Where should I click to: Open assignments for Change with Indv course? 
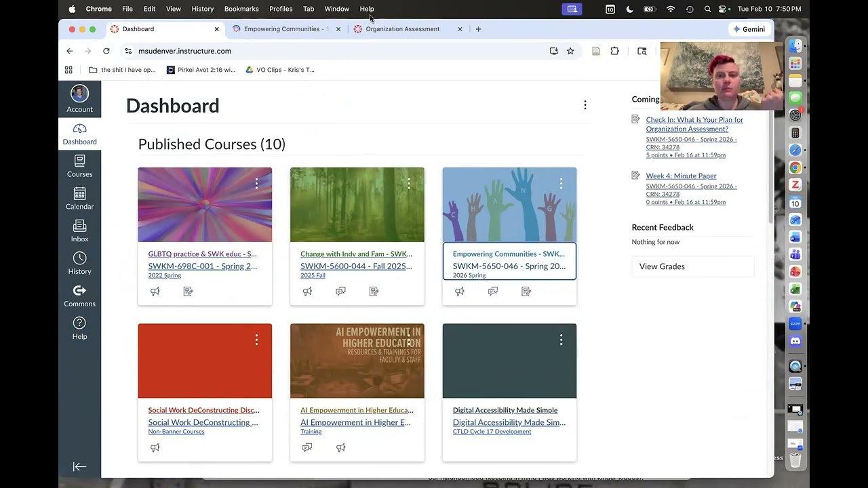click(x=374, y=291)
